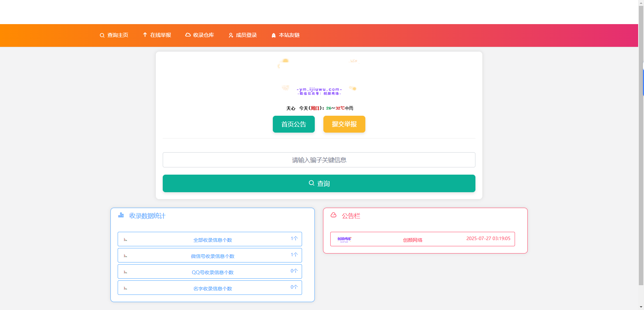Focus the 请输入骗子关键信息 input field
Screen dimensions: 644x310
click(x=319, y=160)
